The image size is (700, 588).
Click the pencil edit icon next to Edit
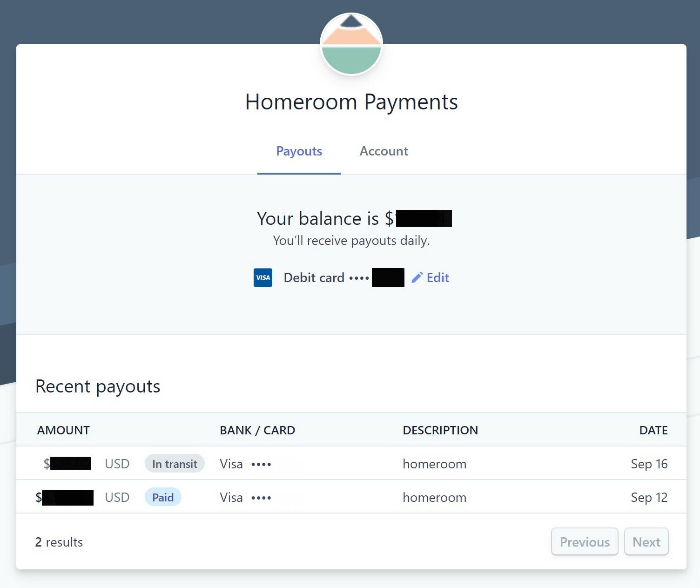(x=417, y=277)
